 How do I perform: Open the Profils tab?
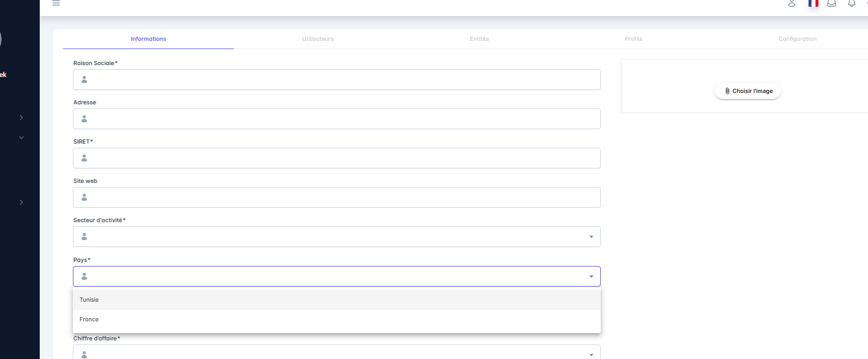pyautogui.click(x=633, y=39)
